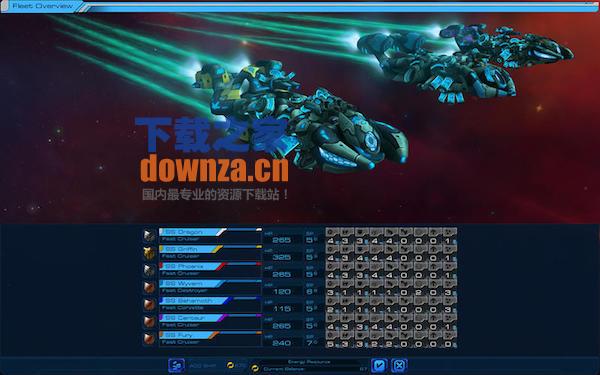Select the SS Fury name bar

pyautogui.click(x=189, y=335)
